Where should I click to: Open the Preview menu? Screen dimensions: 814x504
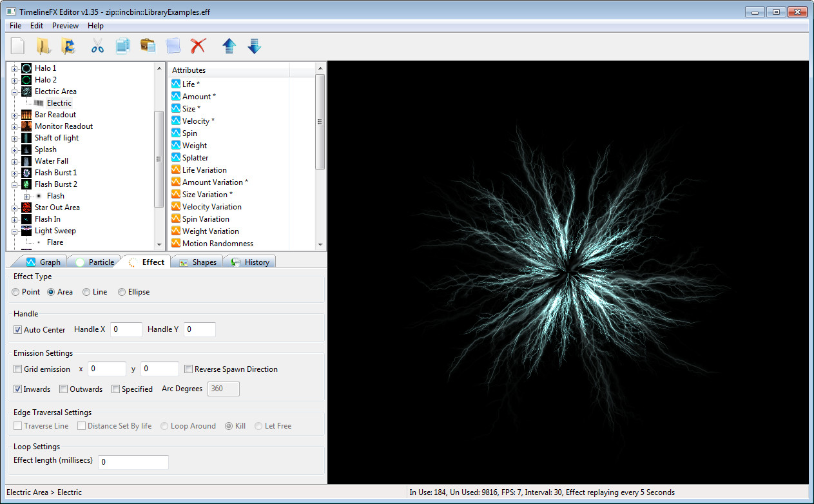click(x=65, y=26)
